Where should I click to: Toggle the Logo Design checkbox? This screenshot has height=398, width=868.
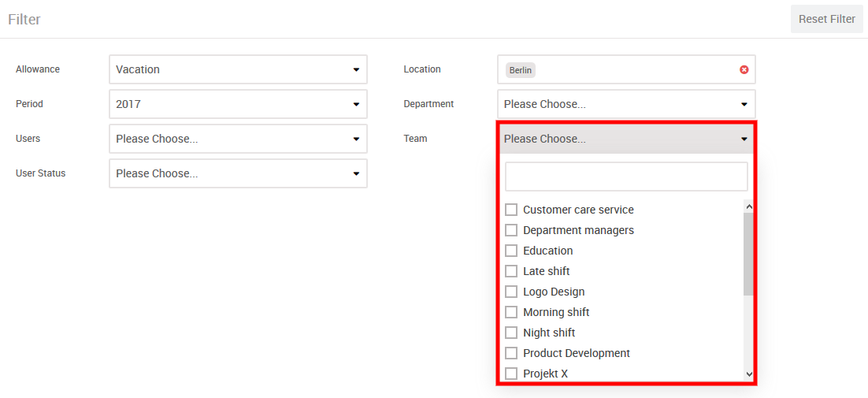pos(511,292)
